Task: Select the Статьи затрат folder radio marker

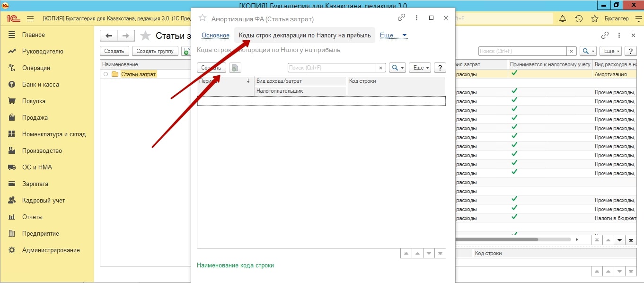Action: coord(106,74)
